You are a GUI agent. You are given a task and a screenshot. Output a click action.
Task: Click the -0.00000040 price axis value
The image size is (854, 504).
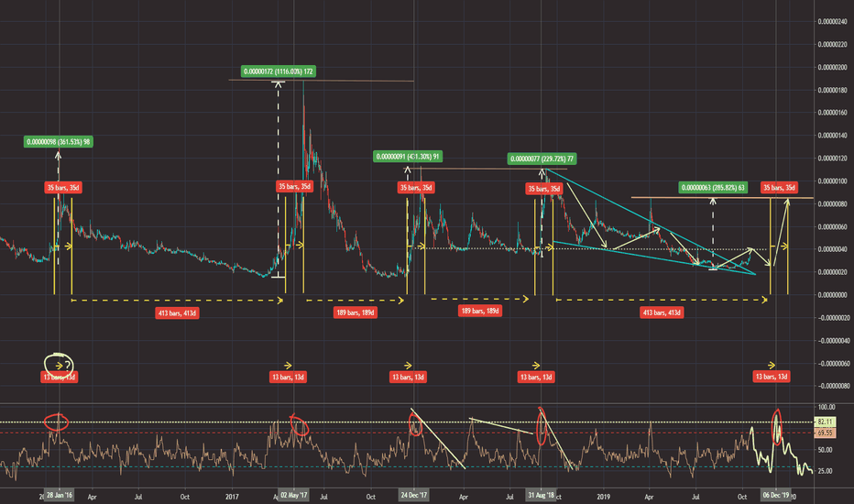[832, 341]
